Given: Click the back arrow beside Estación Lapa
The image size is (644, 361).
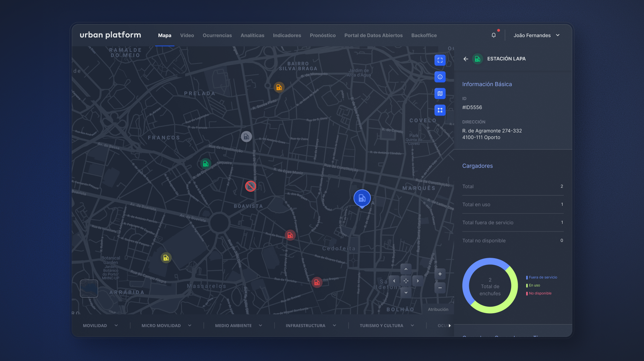Looking at the screenshot, I should (465, 59).
